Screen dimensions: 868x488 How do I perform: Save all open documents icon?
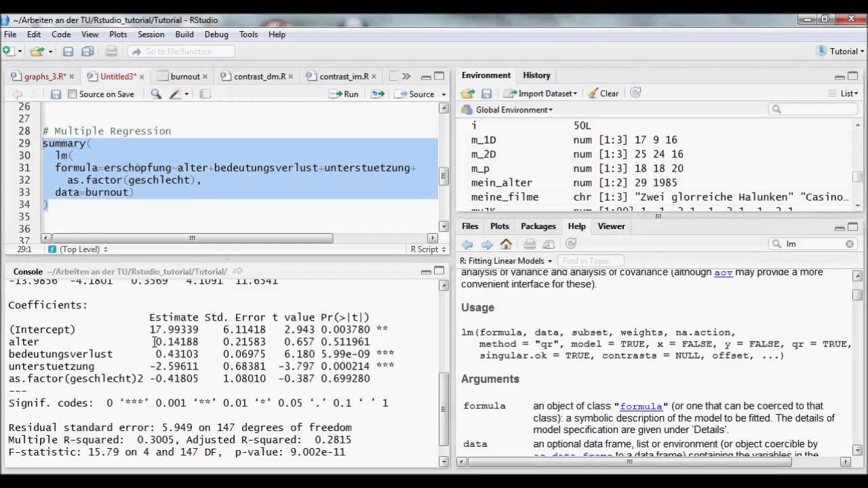[x=87, y=52]
